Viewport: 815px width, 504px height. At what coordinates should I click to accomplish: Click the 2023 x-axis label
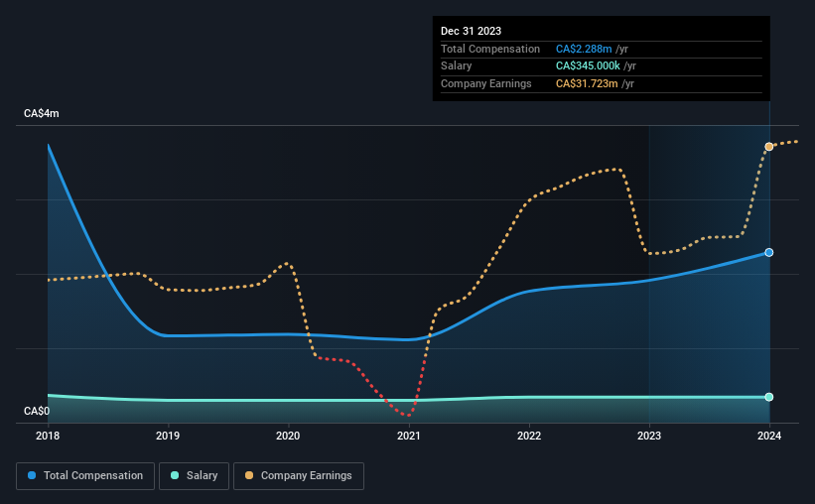(x=648, y=436)
